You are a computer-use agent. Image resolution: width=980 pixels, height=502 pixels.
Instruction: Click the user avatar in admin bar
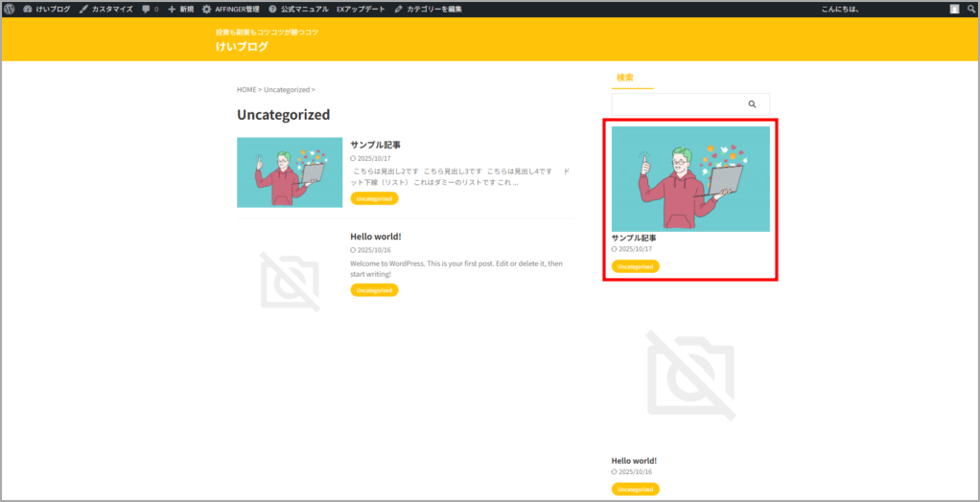coord(954,9)
